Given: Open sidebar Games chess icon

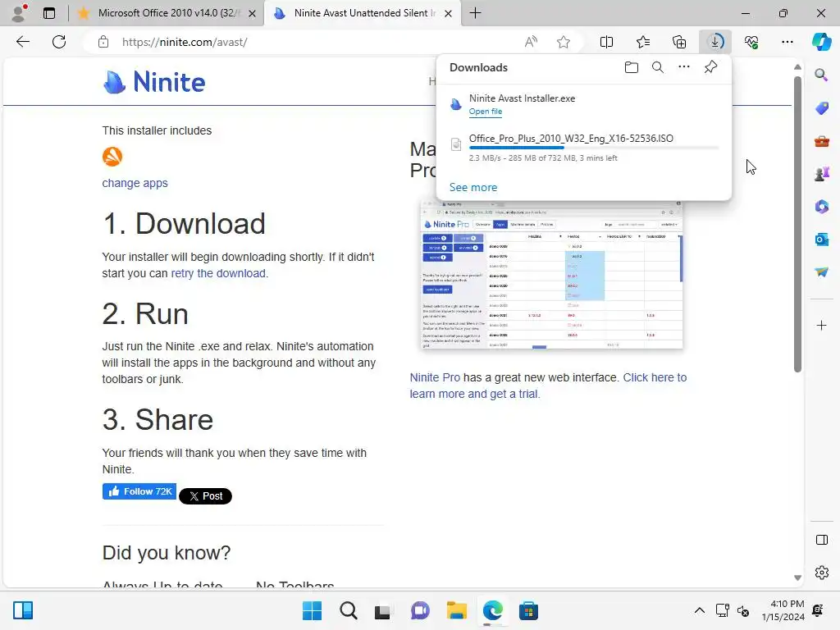Looking at the screenshot, I should (x=821, y=174).
